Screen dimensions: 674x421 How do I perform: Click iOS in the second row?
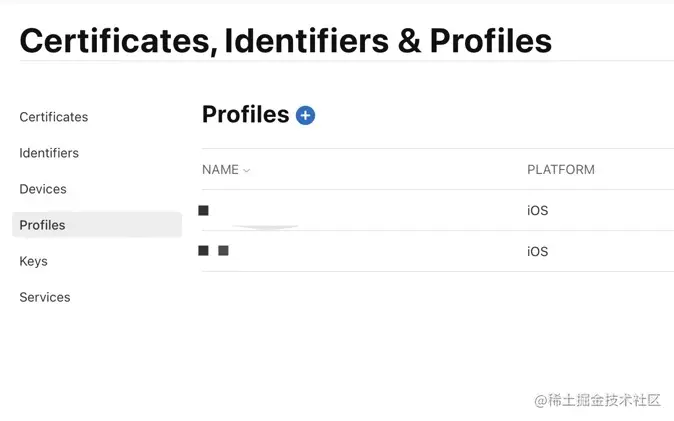537,251
